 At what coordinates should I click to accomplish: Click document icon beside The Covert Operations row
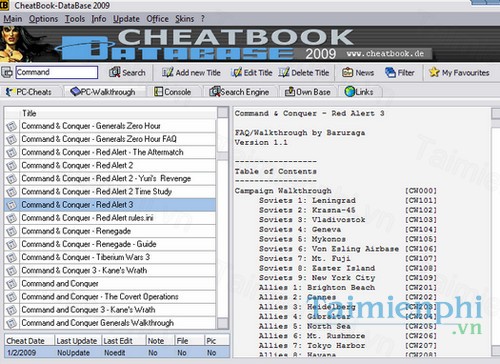[12, 297]
